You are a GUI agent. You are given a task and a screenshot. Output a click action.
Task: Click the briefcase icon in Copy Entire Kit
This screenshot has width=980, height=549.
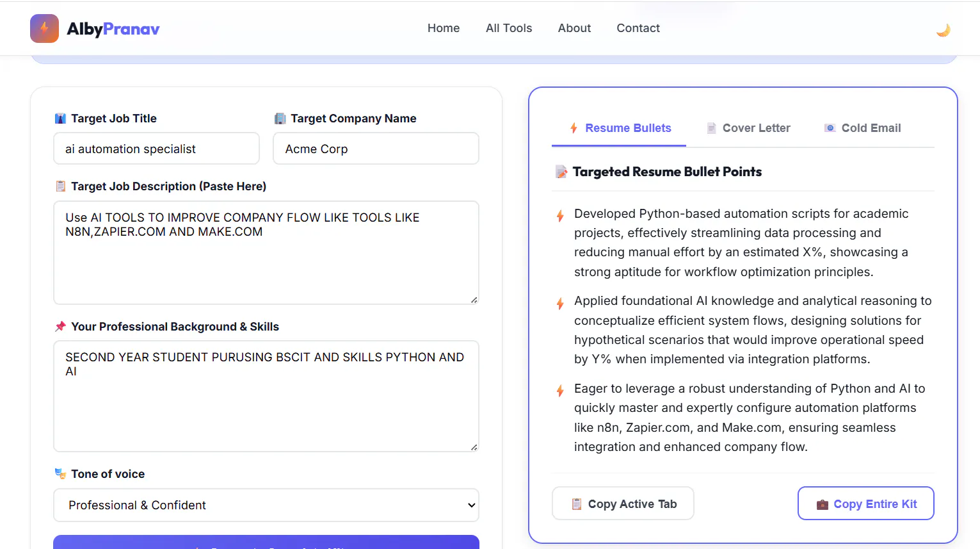[x=823, y=505]
